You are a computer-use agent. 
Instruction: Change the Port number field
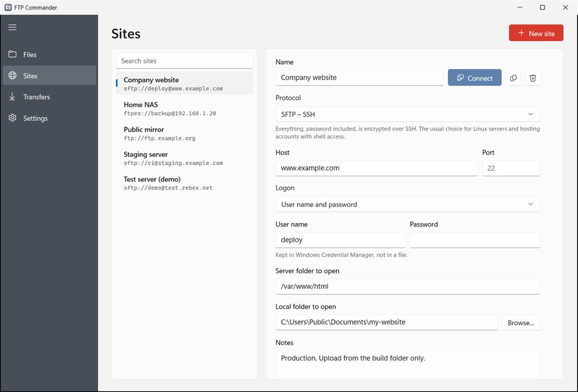[x=511, y=168]
